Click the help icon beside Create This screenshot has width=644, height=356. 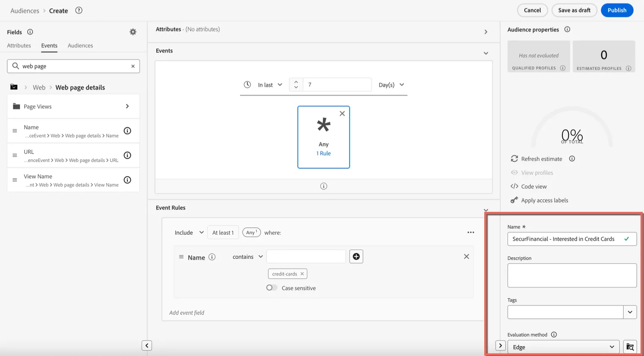79,10
